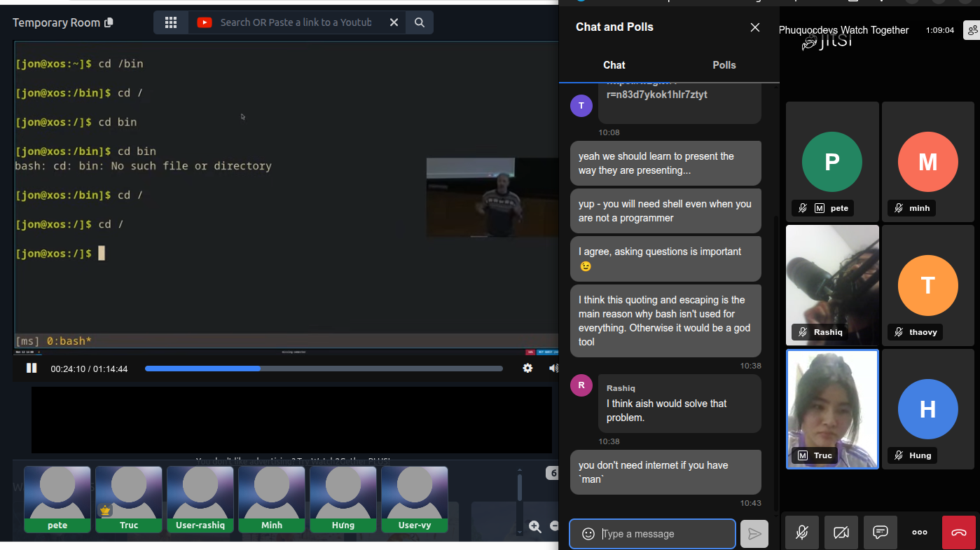Expand more actions three-dot menu

920,532
